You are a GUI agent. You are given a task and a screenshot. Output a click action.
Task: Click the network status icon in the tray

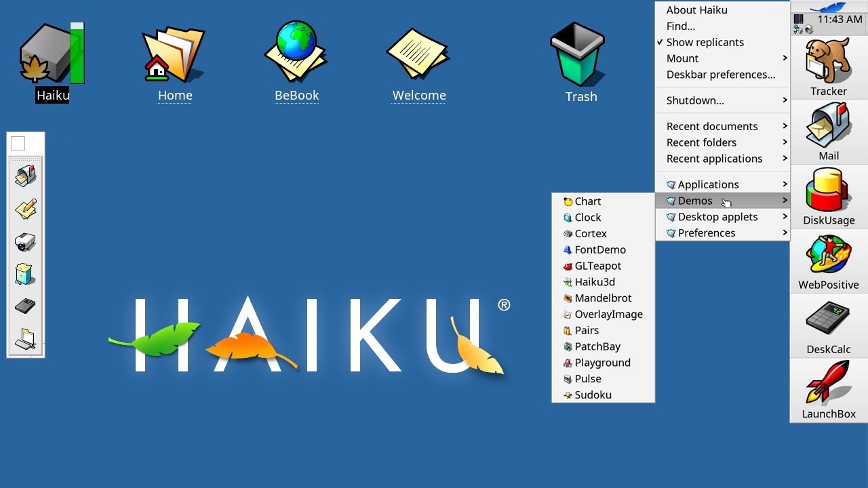(x=797, y=28)
